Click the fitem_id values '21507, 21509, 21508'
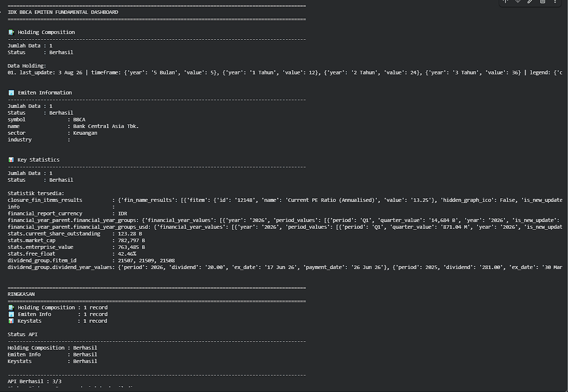 coord(146,261)
